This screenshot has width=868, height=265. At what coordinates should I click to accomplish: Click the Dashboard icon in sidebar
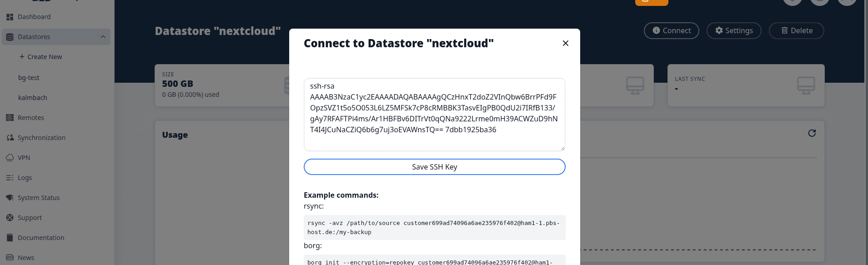(10, 17)
